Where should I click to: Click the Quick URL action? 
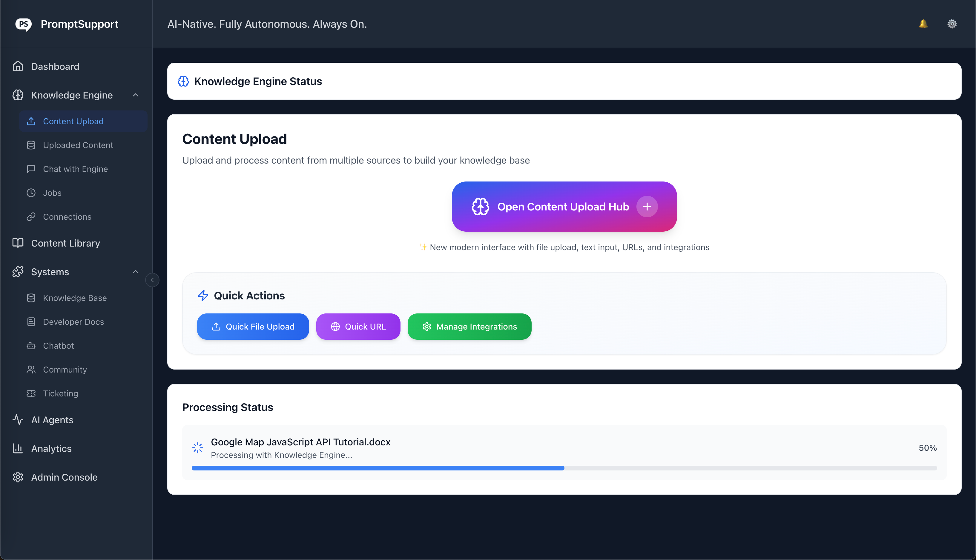(x=358, y=327)
